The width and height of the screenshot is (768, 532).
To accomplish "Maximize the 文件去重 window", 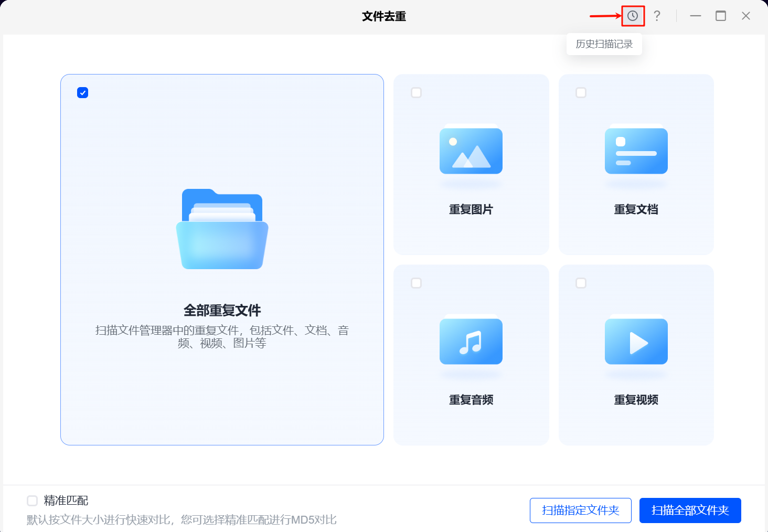I will [721, 16].
